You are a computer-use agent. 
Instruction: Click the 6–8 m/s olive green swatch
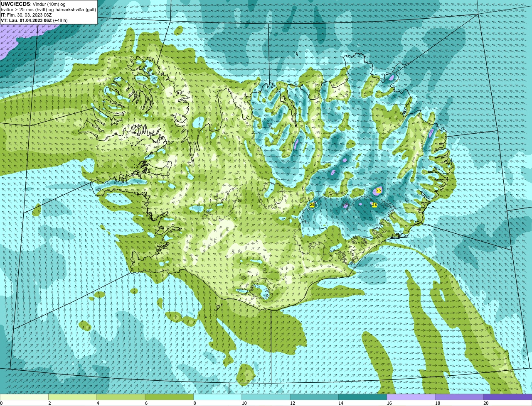pyautogui.click(x=169, y=397)
